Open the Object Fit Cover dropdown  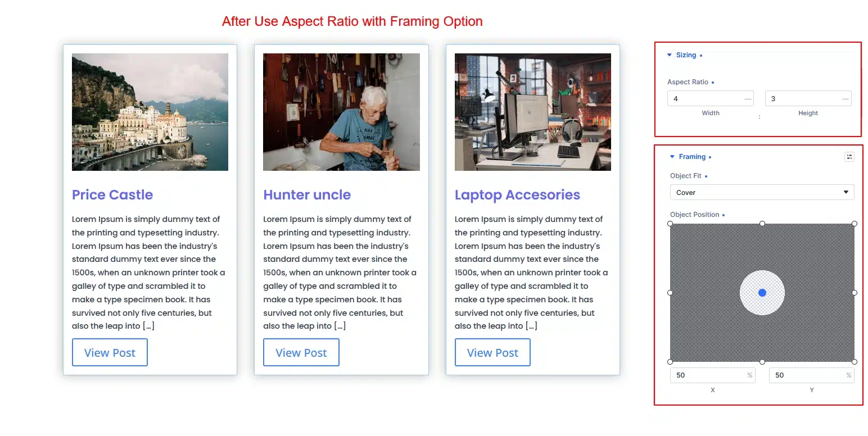(762, 192)
